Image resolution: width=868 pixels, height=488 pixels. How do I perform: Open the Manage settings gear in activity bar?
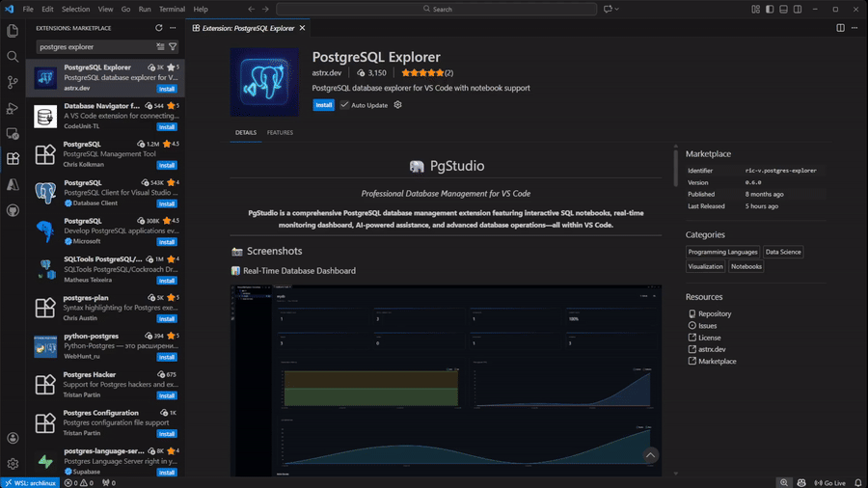(x=13, y=464)
